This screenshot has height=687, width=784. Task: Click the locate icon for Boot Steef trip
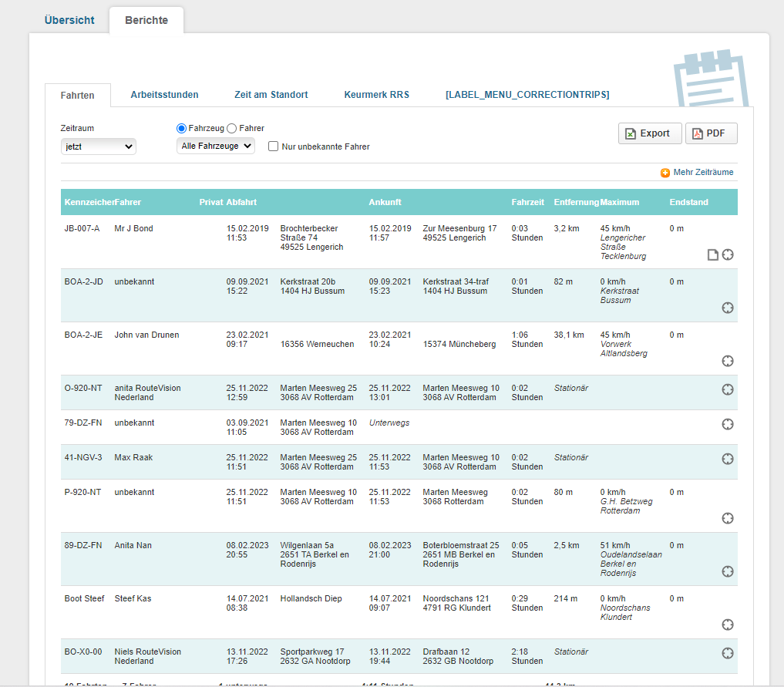(x=728, y=625)
